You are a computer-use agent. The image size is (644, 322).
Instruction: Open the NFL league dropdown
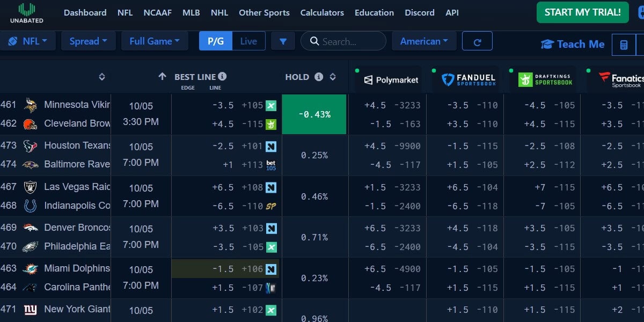pyautogui.click(x=29, y=41)
